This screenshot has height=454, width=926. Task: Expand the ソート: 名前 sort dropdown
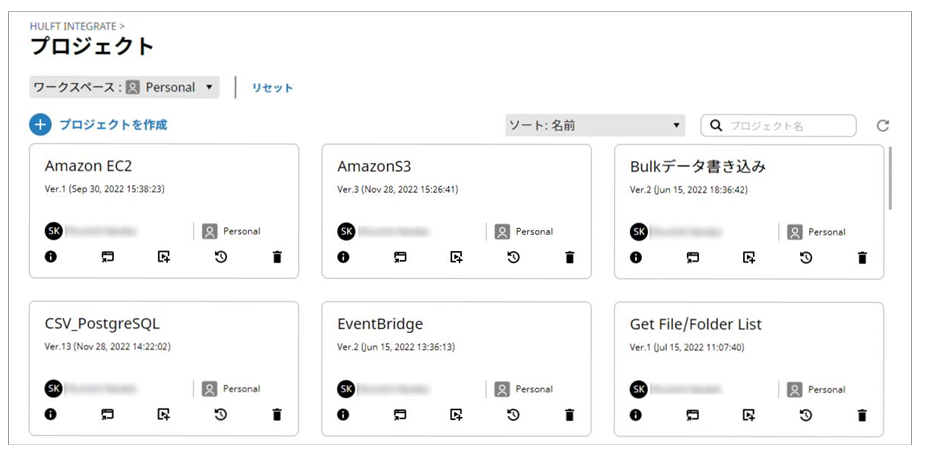pos(595,126)
